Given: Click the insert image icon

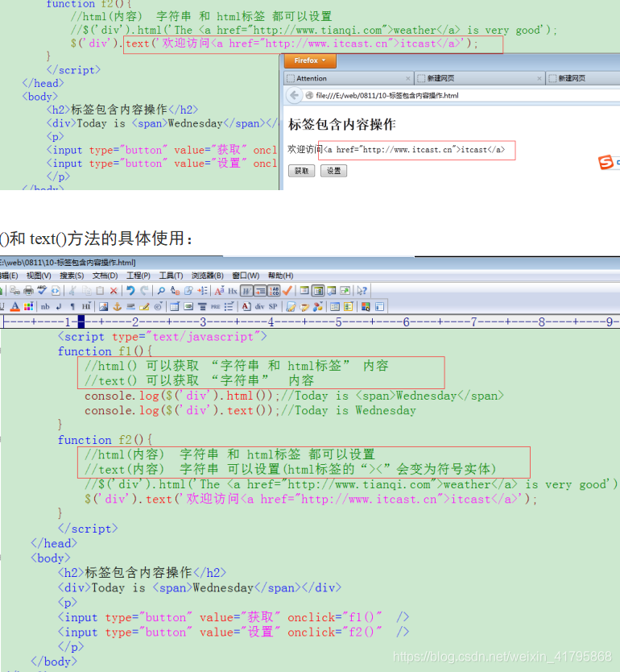Looking at the screenshot, I should tap(103, 306).
